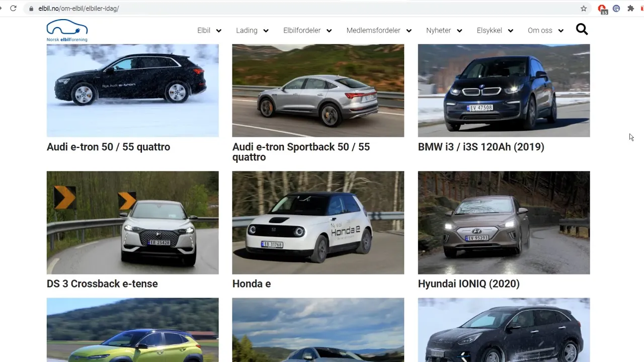The width and height of the screenshot is (644, 362).
Task: Open the Elbilfordeler menu item
Action: 302,30
